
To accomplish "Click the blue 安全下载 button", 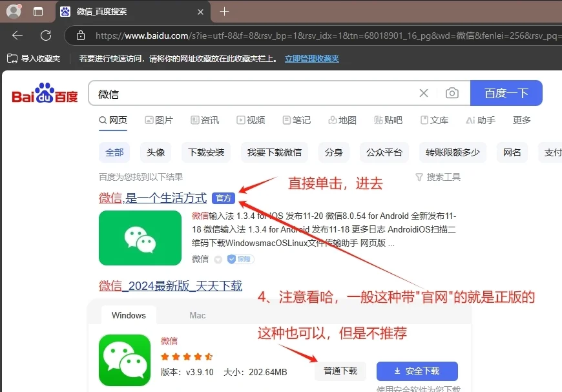I will 417,371.
